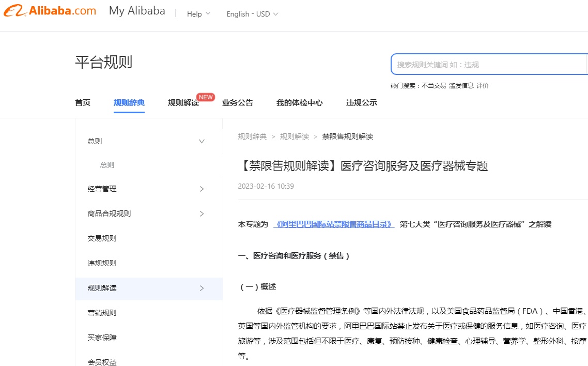Expand 经营管理 sidebar chevron

coord(202,189)
